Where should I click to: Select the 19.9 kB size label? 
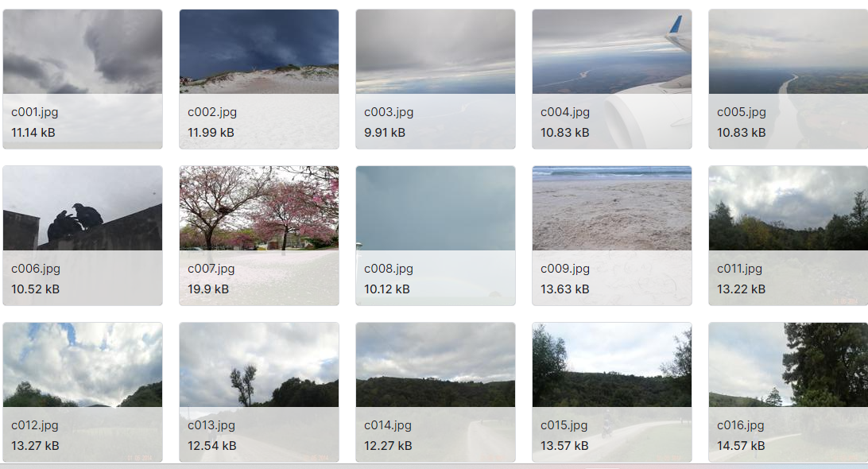(x=208, y=289)
